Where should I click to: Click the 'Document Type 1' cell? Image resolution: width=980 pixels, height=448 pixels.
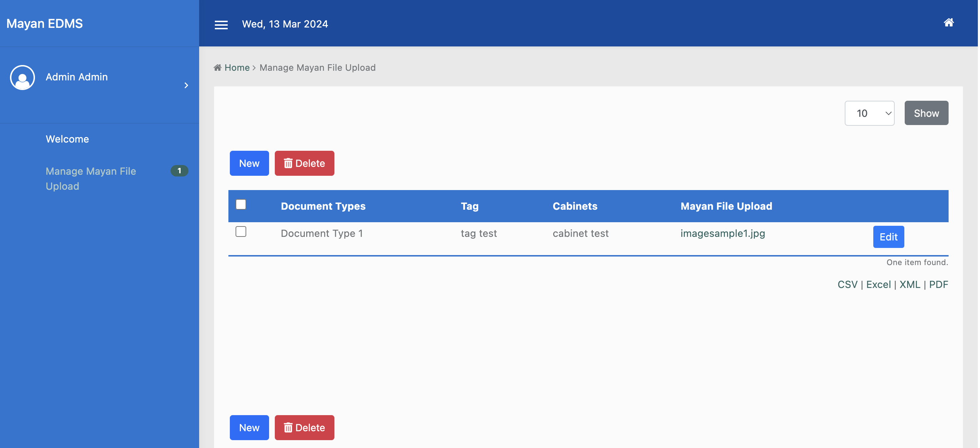tap(322, 234)
